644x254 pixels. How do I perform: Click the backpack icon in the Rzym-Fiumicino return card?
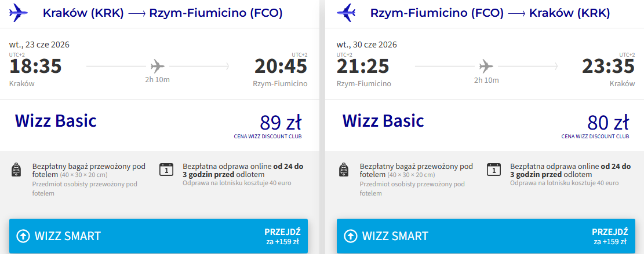(x=344, y=170)
